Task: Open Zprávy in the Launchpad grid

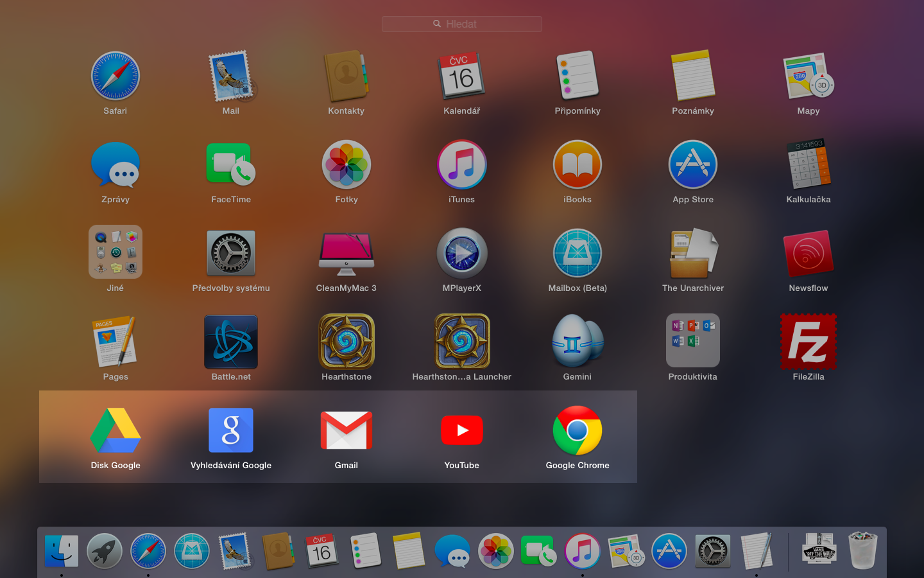Action: point(116,164)
